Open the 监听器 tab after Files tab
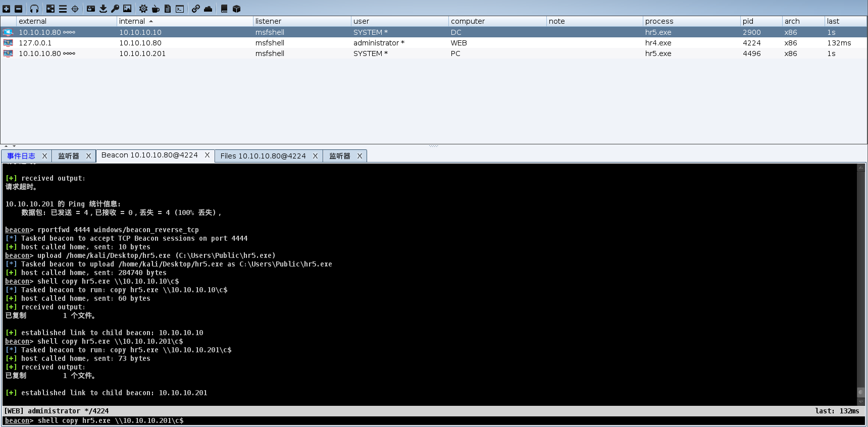 340,156
